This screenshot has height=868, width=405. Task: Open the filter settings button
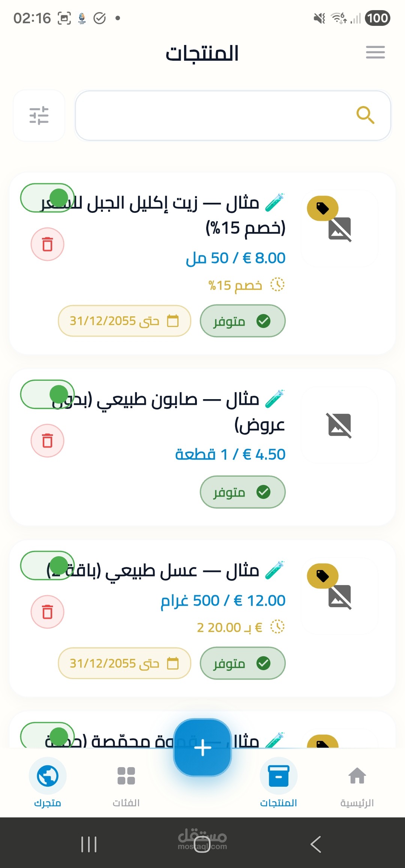[39, 115]
